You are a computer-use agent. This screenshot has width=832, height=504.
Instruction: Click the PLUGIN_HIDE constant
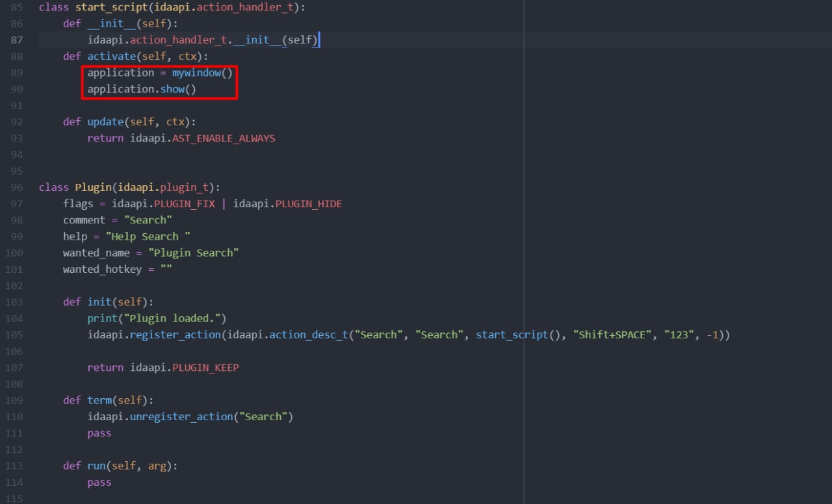click(x=309, y=204)
